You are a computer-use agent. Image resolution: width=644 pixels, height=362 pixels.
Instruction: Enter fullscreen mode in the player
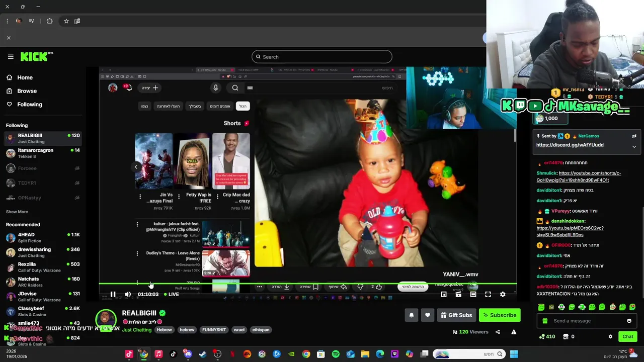[488, 294]
